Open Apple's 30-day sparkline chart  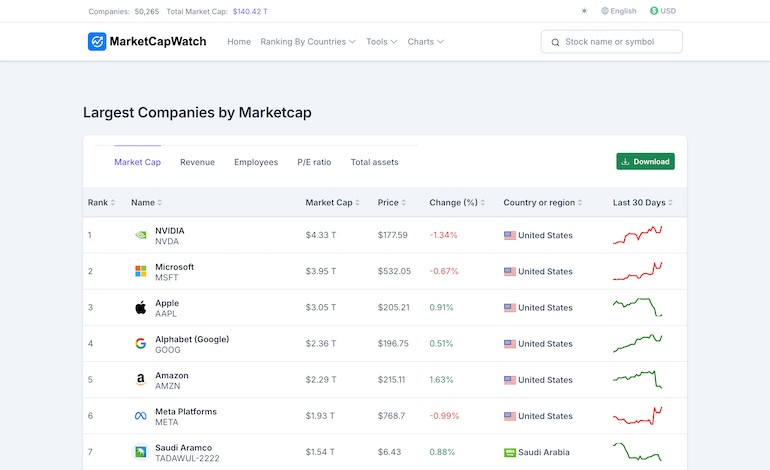pos(637,307)
